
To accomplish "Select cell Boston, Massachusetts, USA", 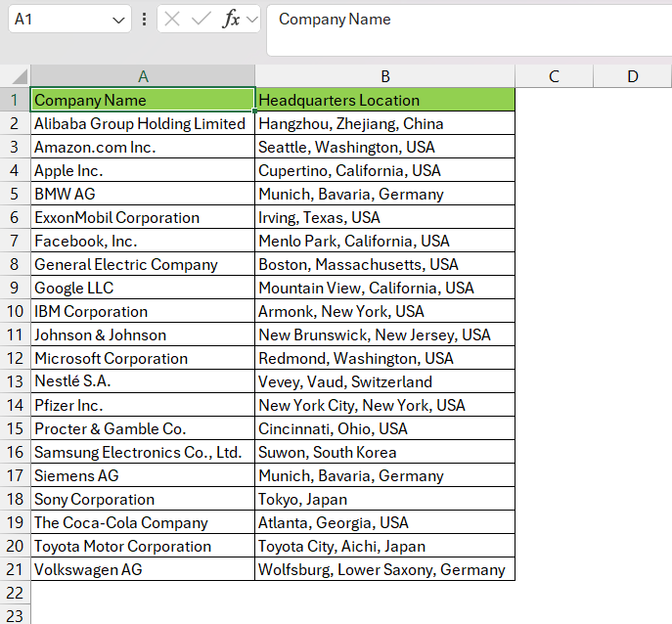I will (x=384, y=264).
